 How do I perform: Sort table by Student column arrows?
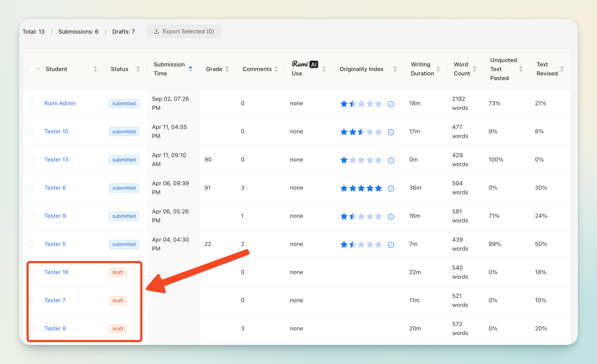coord(95,69)
